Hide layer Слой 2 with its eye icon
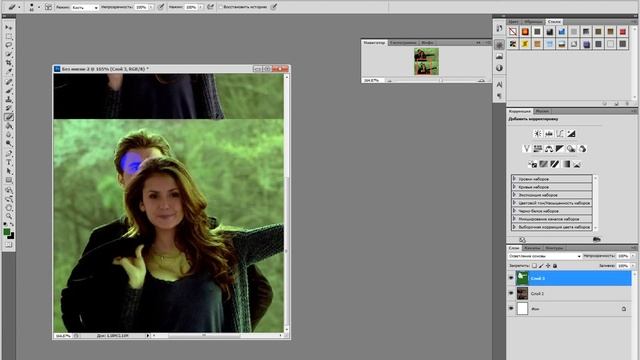This screenshot has height=360, width=640. click(511, 293)
